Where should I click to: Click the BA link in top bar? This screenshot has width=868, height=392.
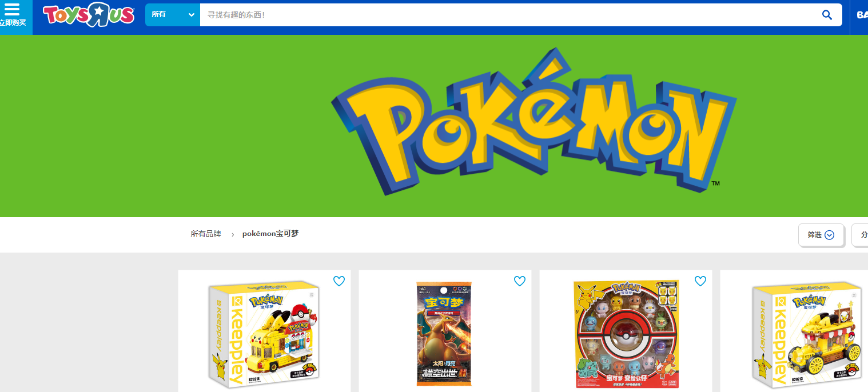861,15
